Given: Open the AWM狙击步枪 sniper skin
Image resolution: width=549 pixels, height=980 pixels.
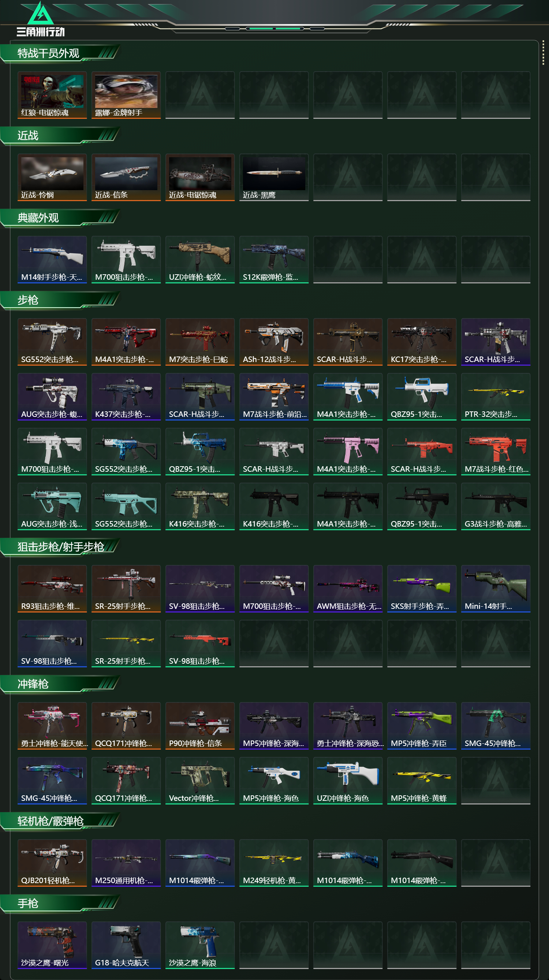Looking at the screenshot, I should [x=348, y=588].
